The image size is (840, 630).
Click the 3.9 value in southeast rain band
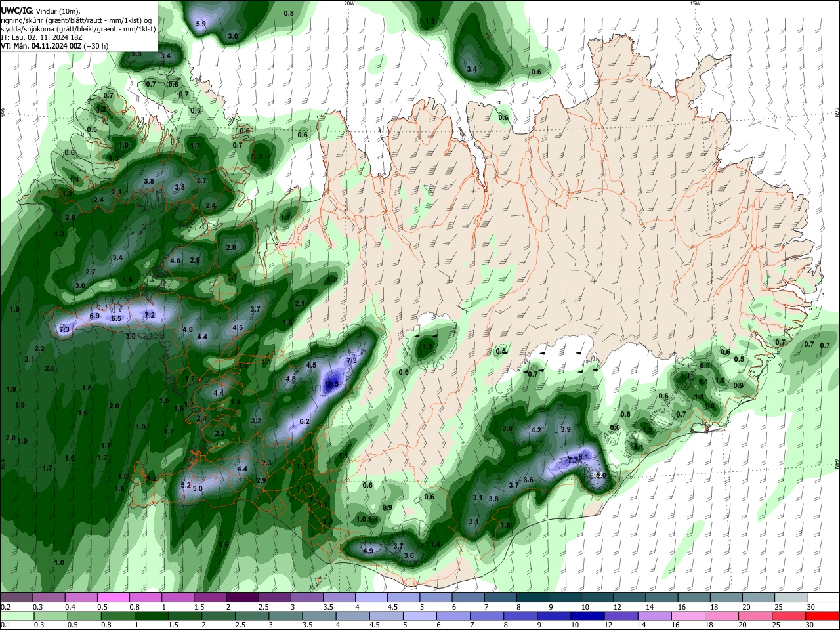click(x=566, y=429)
